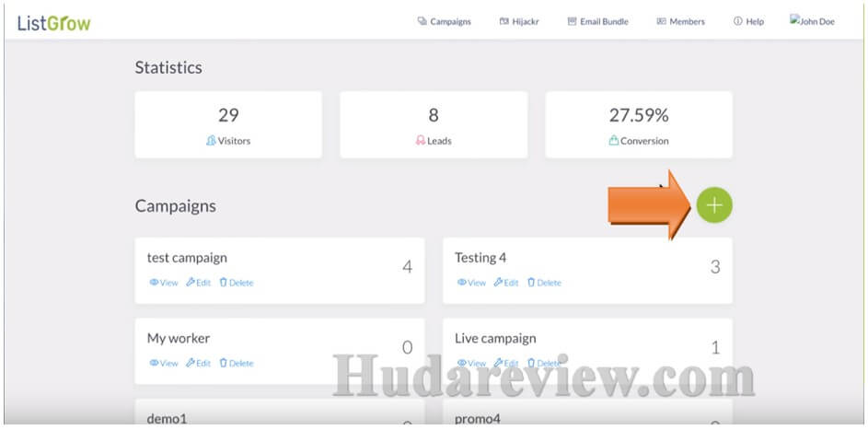Viewport: 868px width, 430px height.
Task: Click the Help info icon
Action: click(x=737, y=21)
